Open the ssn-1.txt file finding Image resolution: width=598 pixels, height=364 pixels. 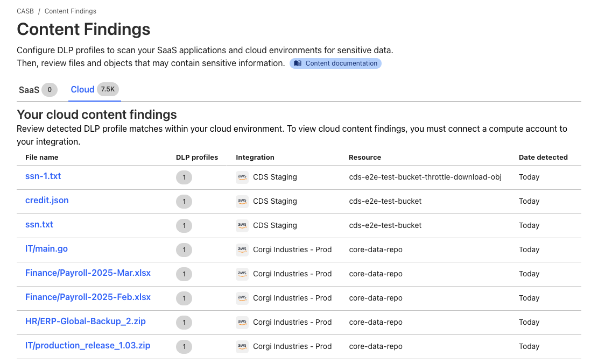point(43,176)
